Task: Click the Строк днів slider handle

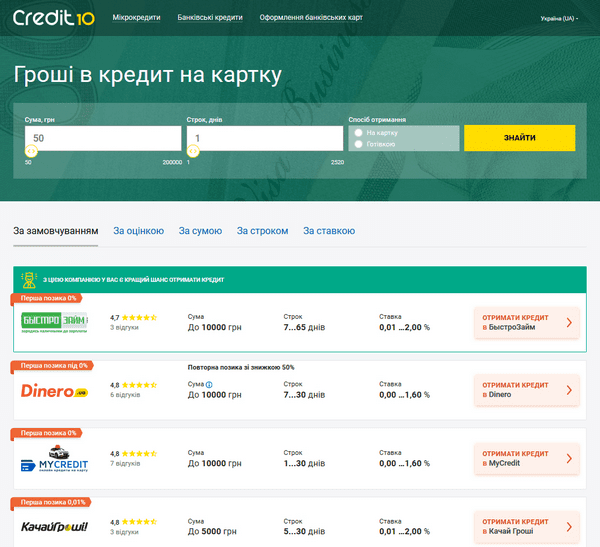Action: 193,151
